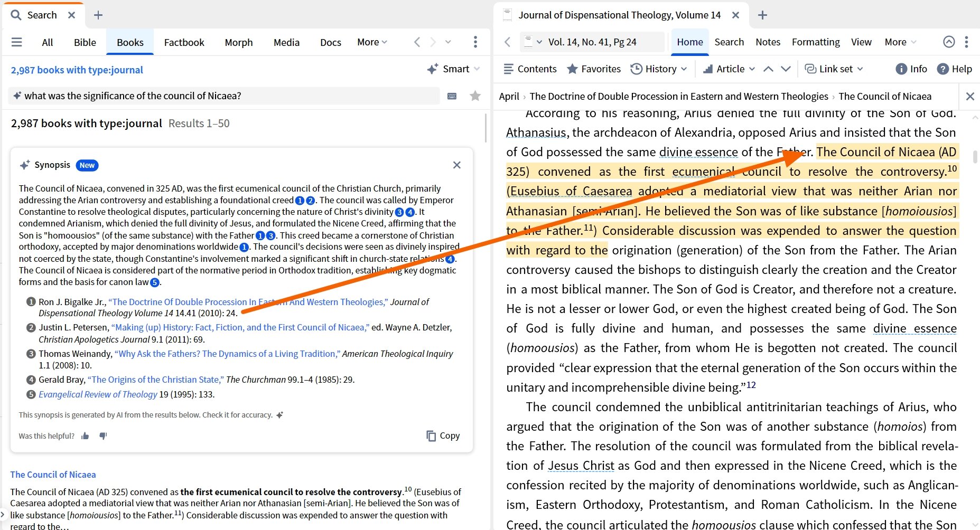980x530 pixels.
Task: Open the journal panel kebab menu
Action: pyautogui.click(x=966, y=42)
